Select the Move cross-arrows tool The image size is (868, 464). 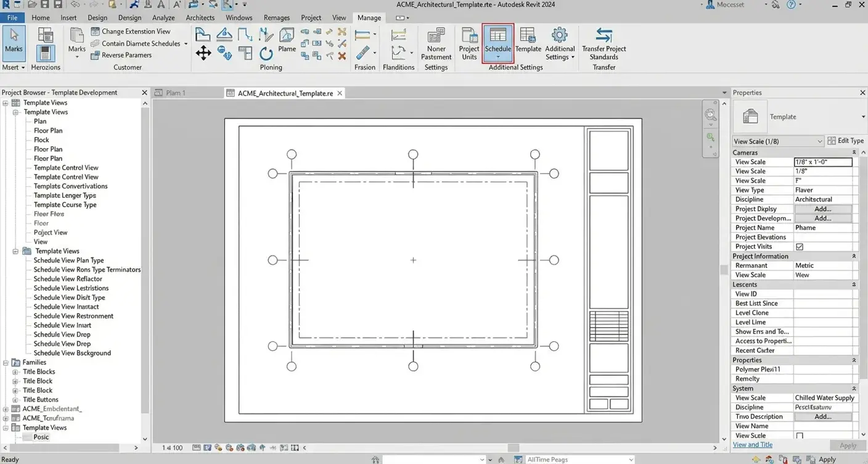point(203,53)
